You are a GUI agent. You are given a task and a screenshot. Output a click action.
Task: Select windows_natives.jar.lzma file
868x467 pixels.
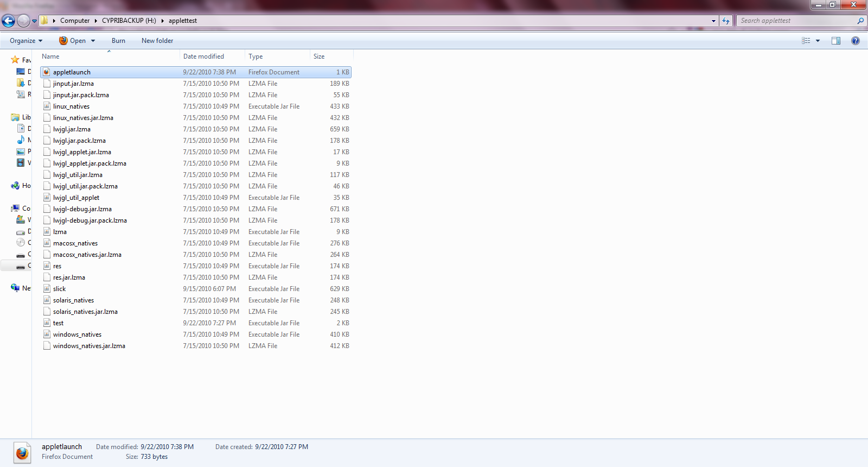point(89,346)
